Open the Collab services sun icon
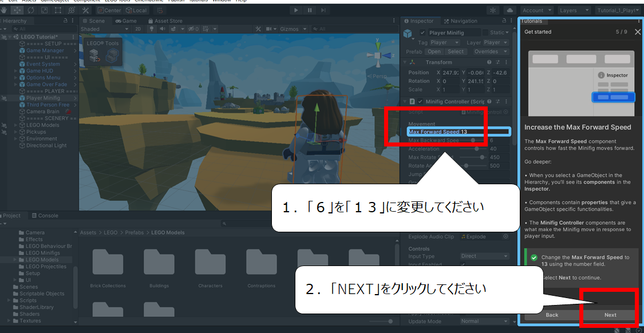The image size is (644, 333). point(493,10)
